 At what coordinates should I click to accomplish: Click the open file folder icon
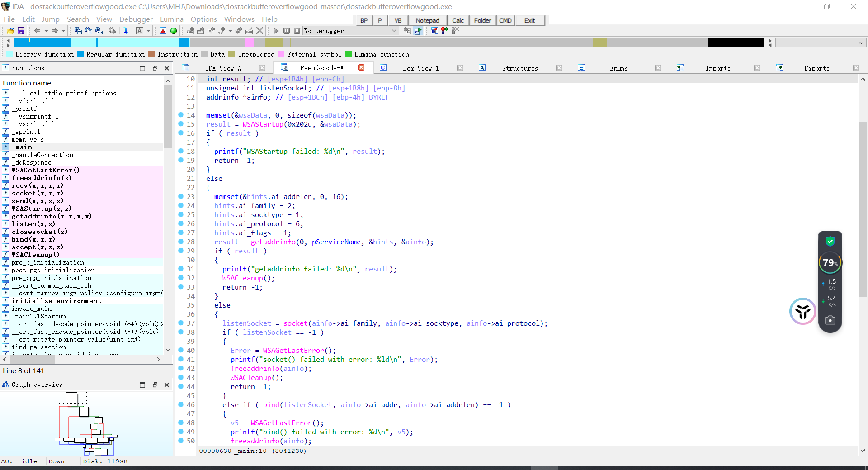coord(10,31)
